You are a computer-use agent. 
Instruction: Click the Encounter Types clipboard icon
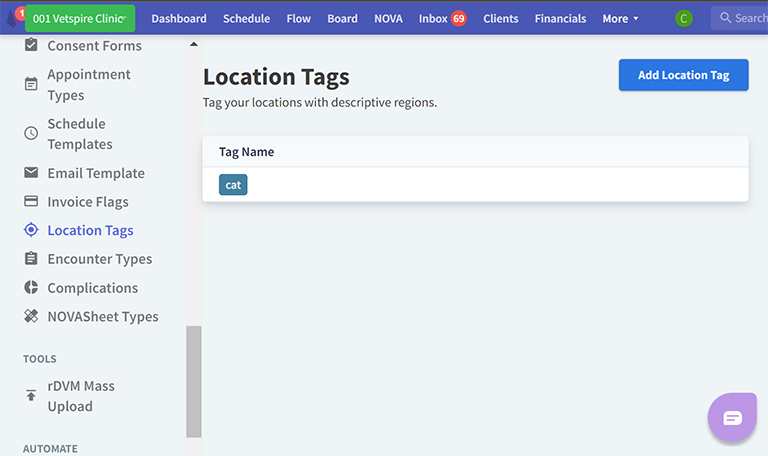pyautogui.click(x=31, y=259)
